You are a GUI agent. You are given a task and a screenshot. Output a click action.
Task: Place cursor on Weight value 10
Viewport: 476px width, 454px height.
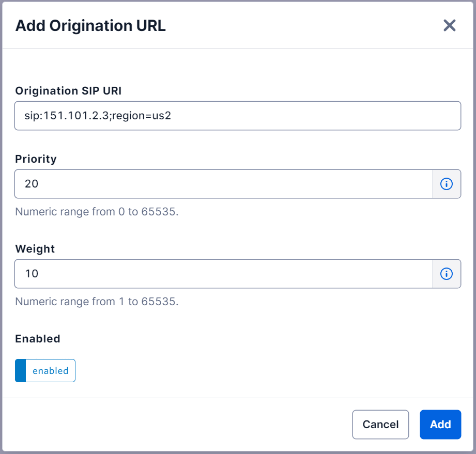32,274
